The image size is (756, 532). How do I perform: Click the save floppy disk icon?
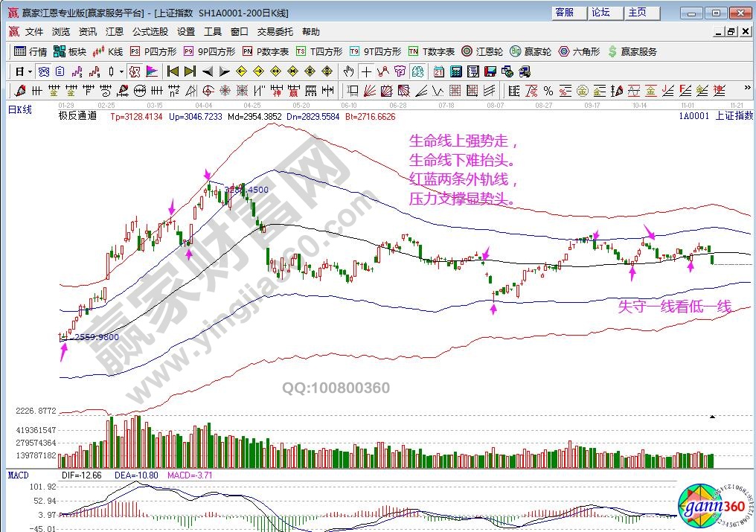pos(490,71)
